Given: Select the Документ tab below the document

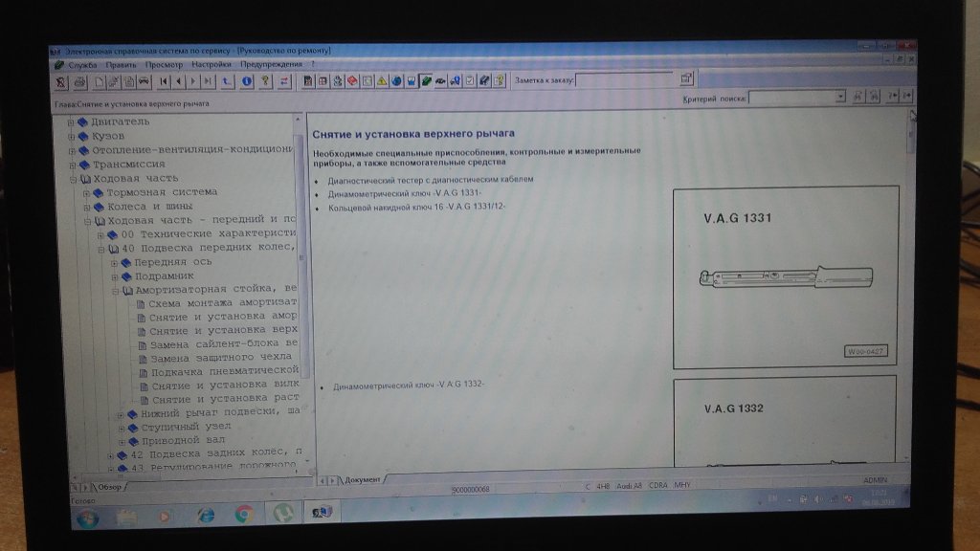Looking at the screenshot, I should pos(363,479).
